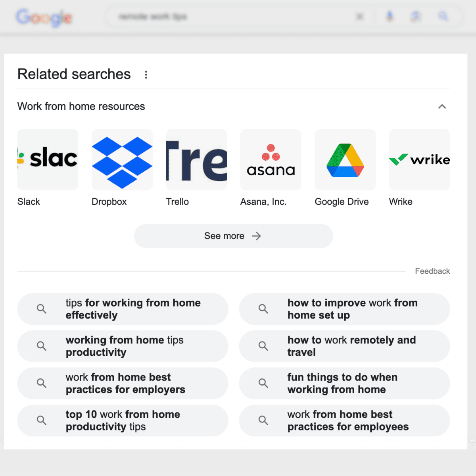Click the blue search magnifier icon
The width and height of the screenshot is (476, 476).
443,17
